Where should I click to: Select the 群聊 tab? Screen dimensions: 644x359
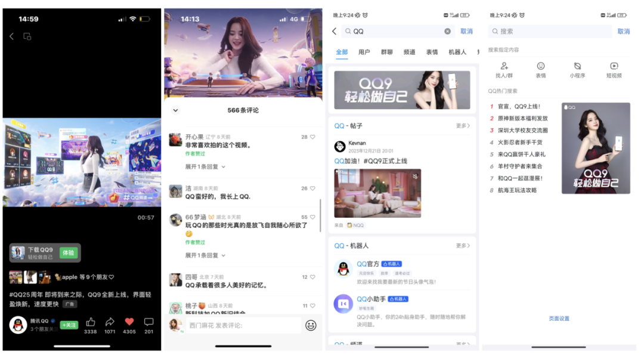[386, 52]
